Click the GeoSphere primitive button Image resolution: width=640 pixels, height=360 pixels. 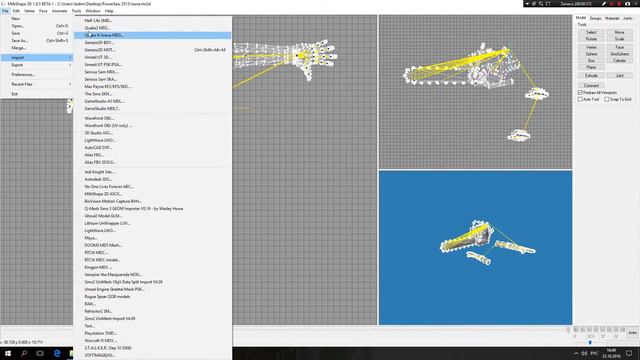(x=619, y=54)
